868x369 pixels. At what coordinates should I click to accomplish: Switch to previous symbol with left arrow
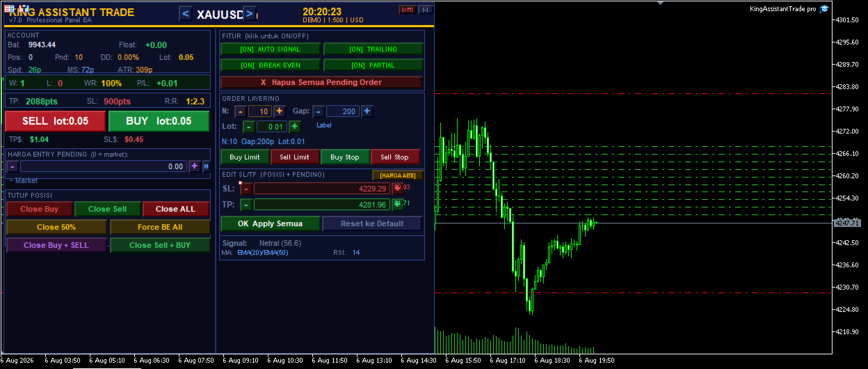click(x=186, y=14)
